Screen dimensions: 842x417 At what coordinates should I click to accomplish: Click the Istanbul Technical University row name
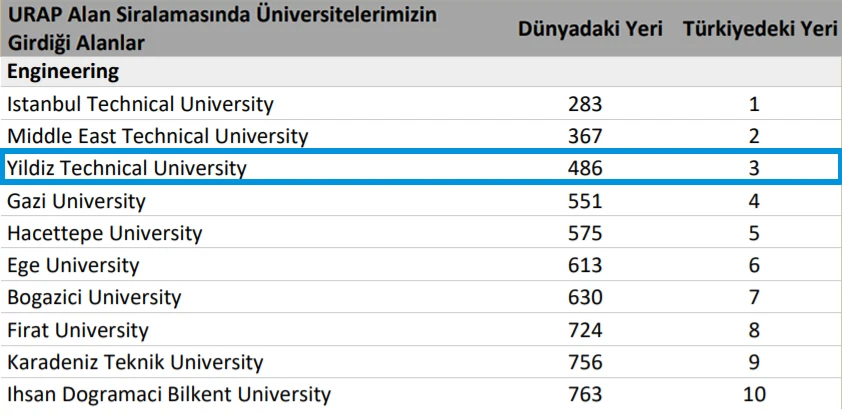140,104
